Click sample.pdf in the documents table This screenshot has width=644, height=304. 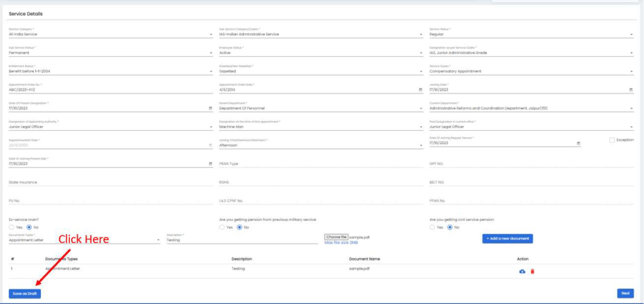click(358, 268)
